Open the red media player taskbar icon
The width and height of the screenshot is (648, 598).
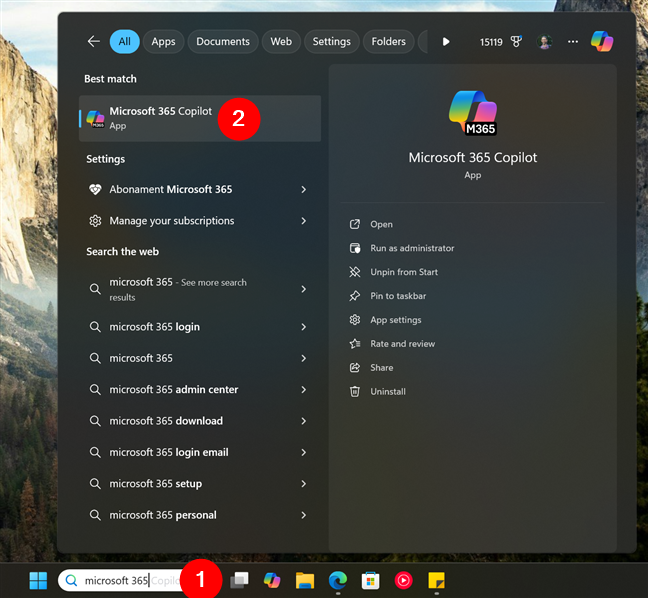pyautogui.click(x=404, y=581)
